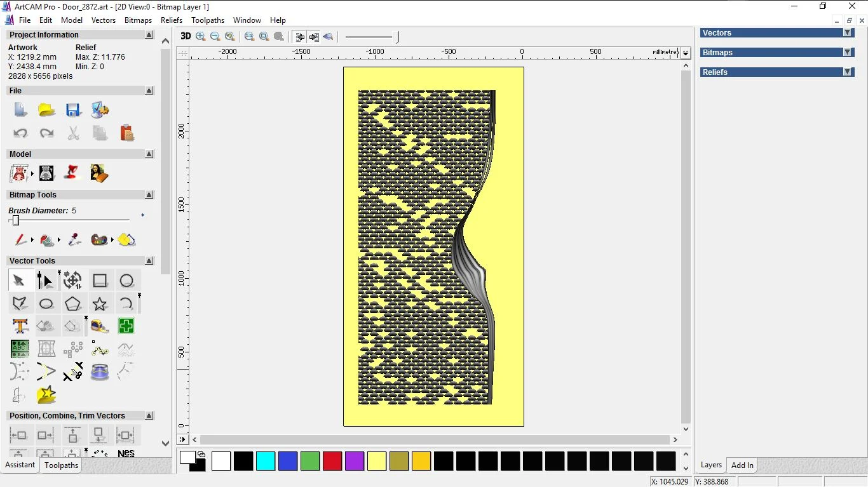The image size is (868, 487).
Task: Click the Save file floppy disk icon
Action: click(x=73, y=110)
